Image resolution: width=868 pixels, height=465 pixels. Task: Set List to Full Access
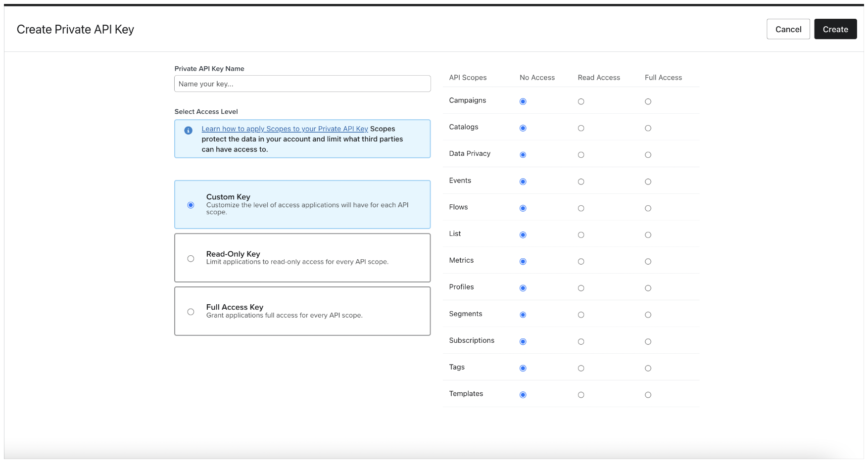pos(648,235)
